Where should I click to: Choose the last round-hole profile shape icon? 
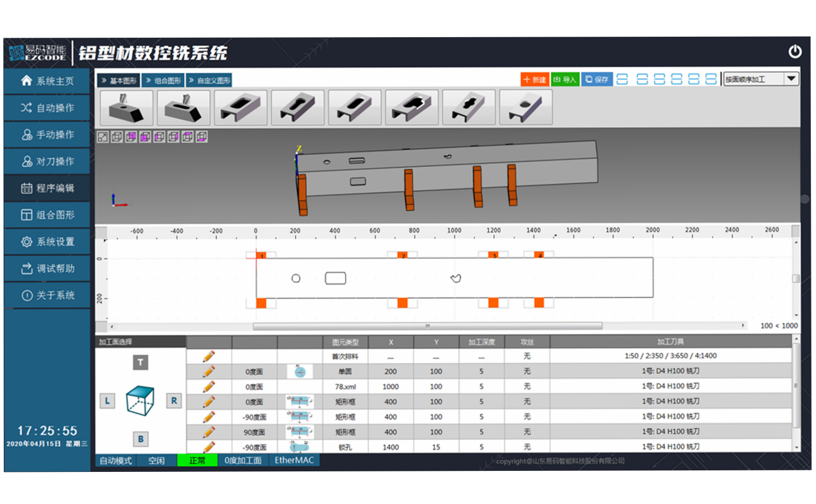pos(525,108)
